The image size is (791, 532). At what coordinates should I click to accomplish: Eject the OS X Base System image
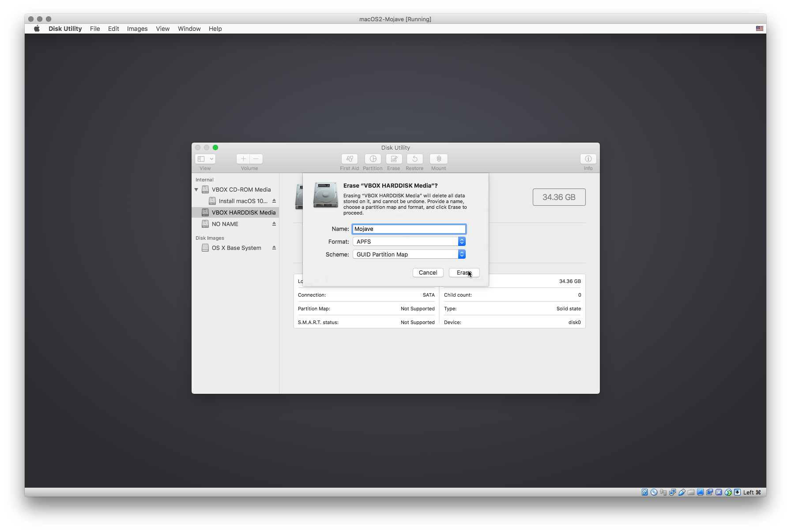[274, 248]
